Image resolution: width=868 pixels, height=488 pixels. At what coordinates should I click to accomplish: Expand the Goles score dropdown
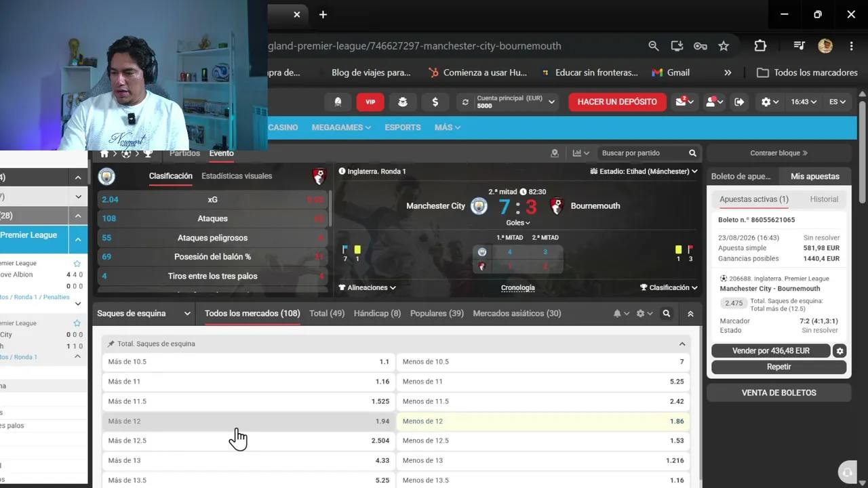[x=518, y=223]
